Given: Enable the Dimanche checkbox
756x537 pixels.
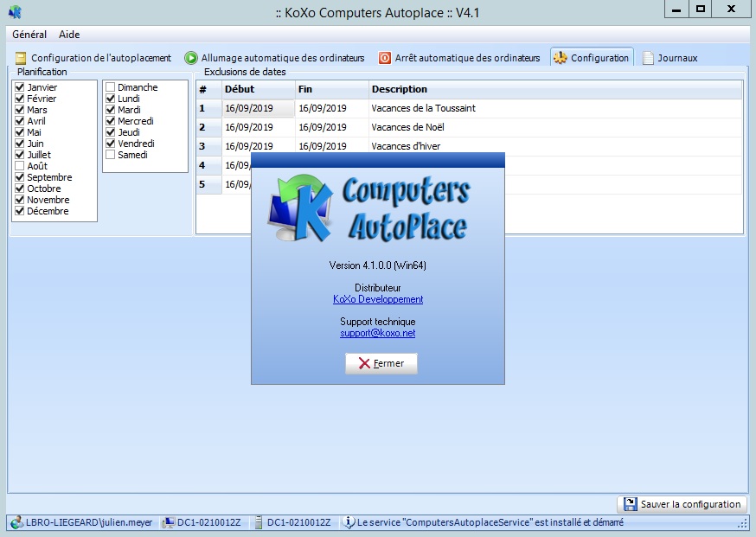Looking at the screenshot, I should point(111,87).
